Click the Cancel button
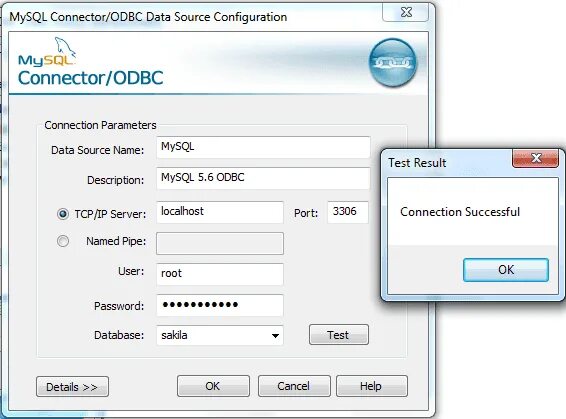The image size is (566, 419). (x=294, y=386)
